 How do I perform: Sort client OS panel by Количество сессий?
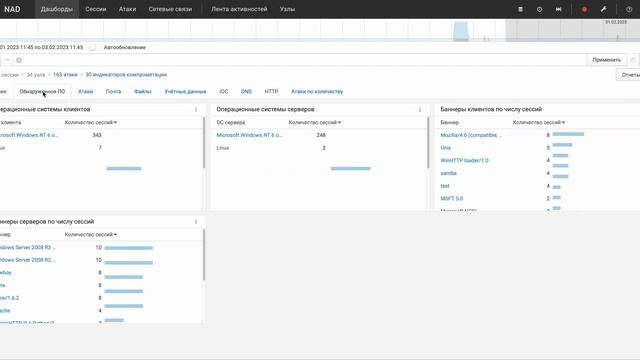coord(91,122)
